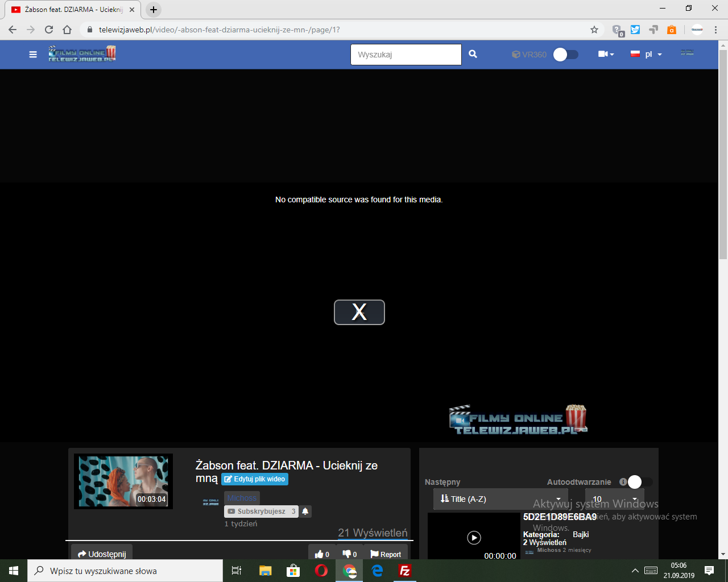Image resolution: width=728 pixels, height=582 pixels.
Task: Open the Twitter bird extension icon
Action: click(635, 30)
